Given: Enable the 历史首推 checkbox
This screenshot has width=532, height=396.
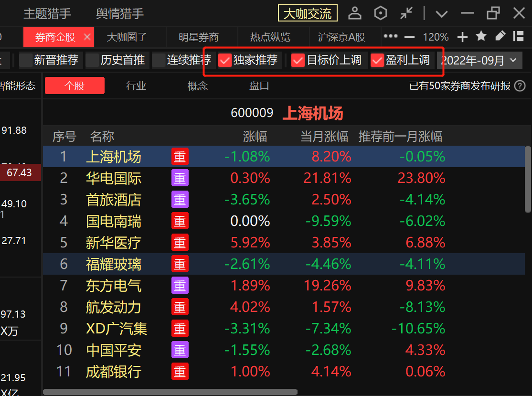Looking at the screenshot, I should coord(92,60).
